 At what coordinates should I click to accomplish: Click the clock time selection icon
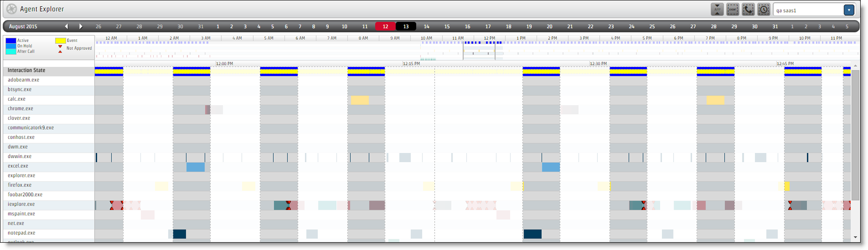[x=763, y=9]
